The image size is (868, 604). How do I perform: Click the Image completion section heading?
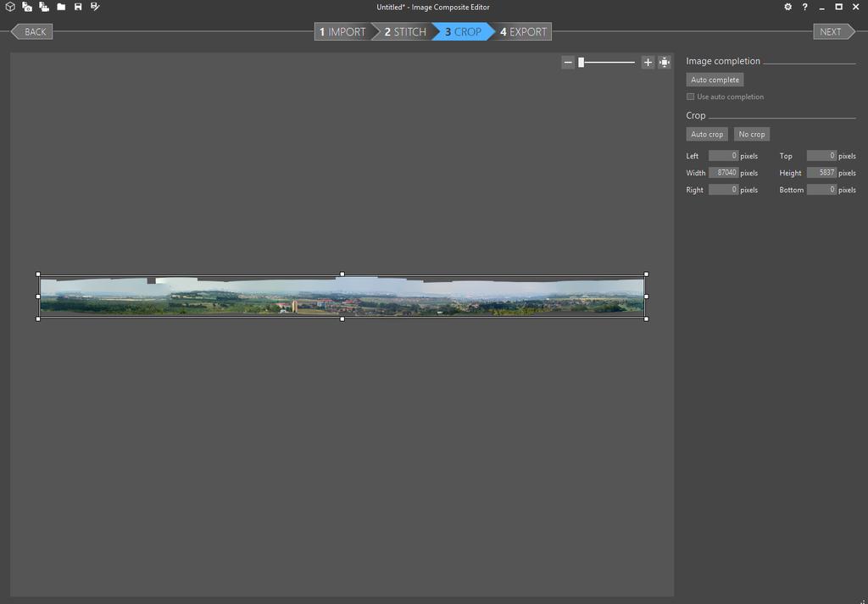[723, 61]
